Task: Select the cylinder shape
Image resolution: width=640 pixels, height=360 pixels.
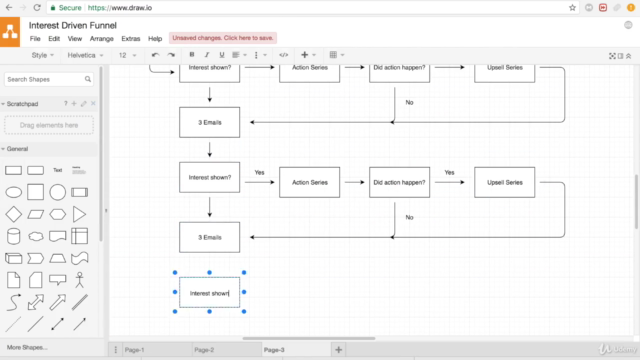Action: click(x=13, y=236)
